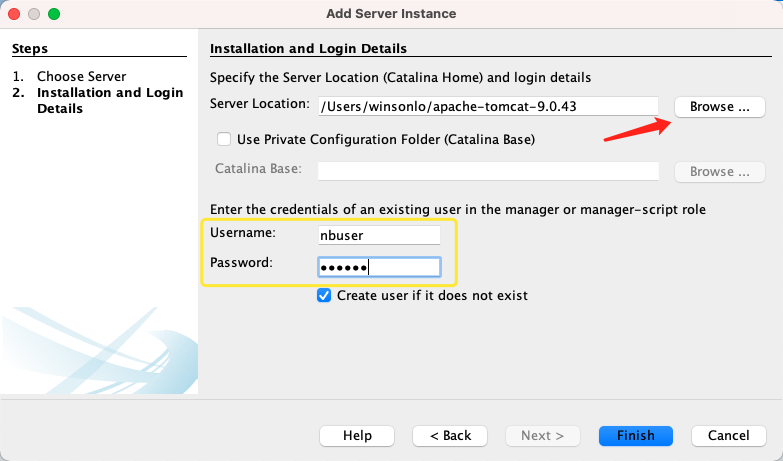Click the Installation and Login Details heading
The image size is (783, 461).
pos(308,48)
